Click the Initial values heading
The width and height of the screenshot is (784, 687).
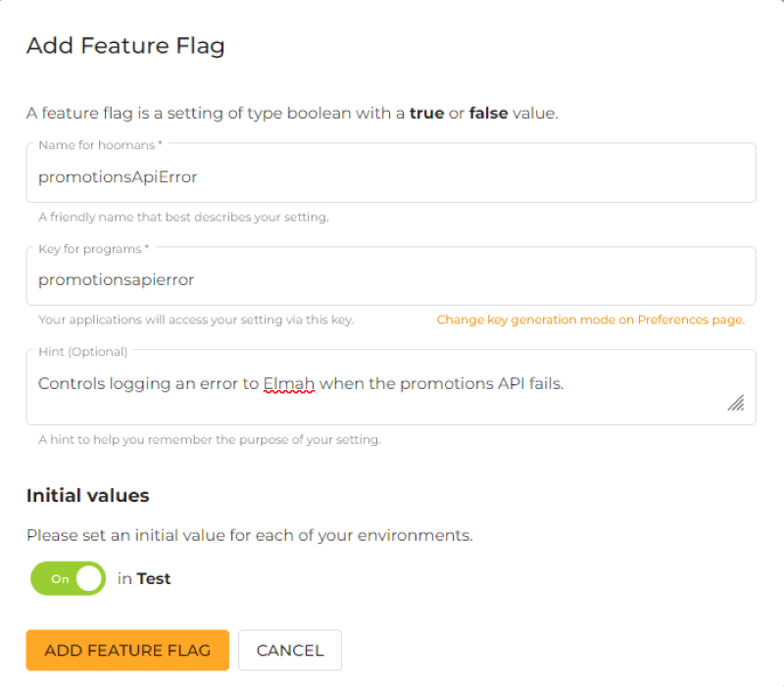pos(87,495)
